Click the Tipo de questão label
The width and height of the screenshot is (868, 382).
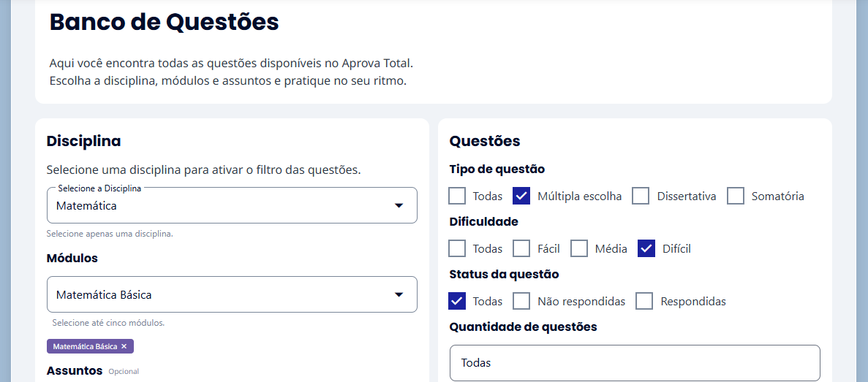(x=497, y=169)
